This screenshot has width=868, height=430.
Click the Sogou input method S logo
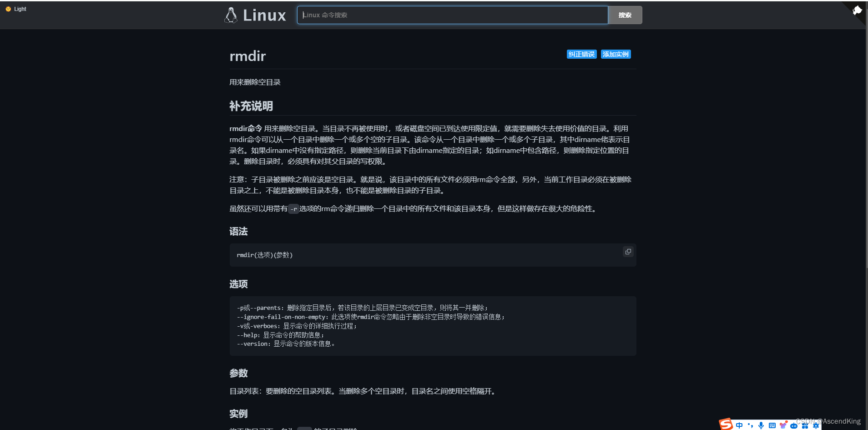point(726,424)
